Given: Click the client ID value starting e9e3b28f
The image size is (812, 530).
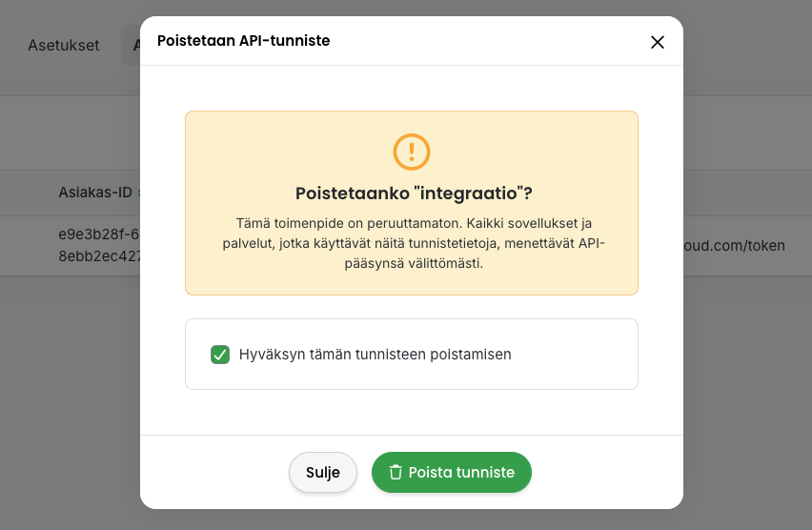Looking at the screenshot, I should tap(99, 245).
